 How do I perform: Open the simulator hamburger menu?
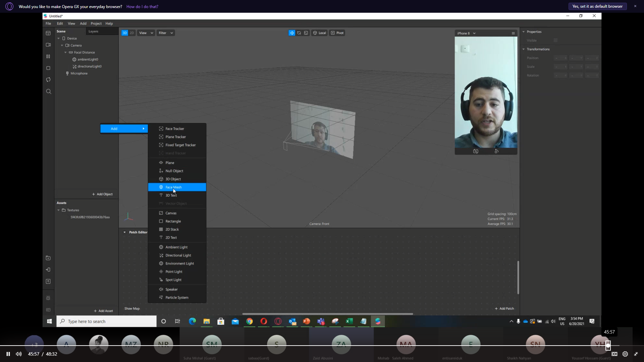click(513, 33)
